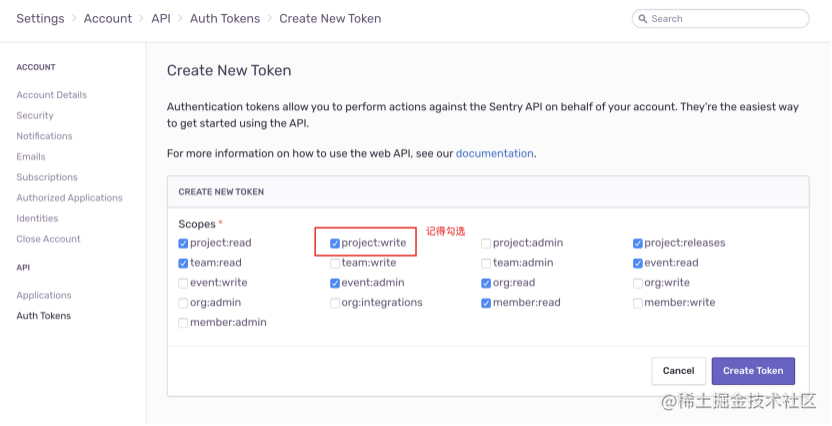
Task: Select Security sidebar item
Action: click(x=35, y=116)
